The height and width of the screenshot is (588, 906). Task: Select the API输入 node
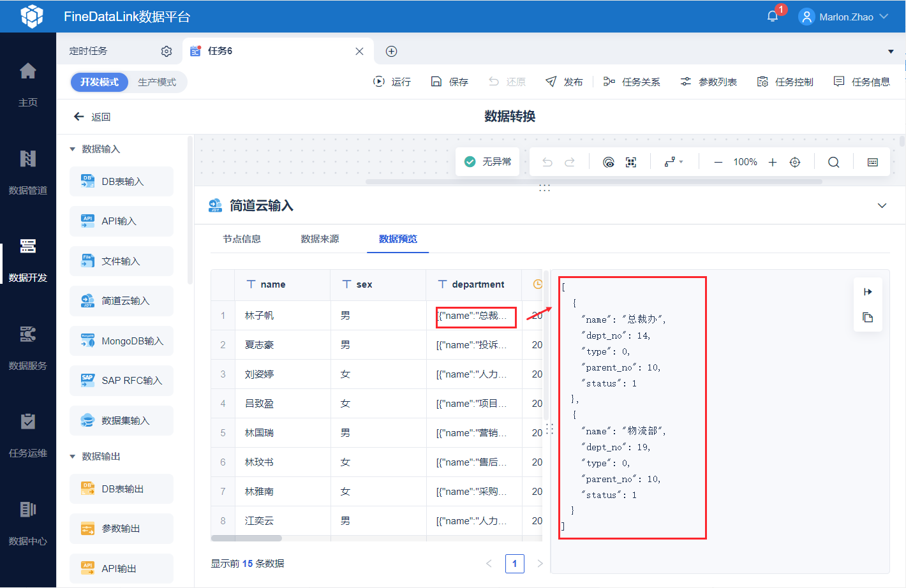pos(121,221)
